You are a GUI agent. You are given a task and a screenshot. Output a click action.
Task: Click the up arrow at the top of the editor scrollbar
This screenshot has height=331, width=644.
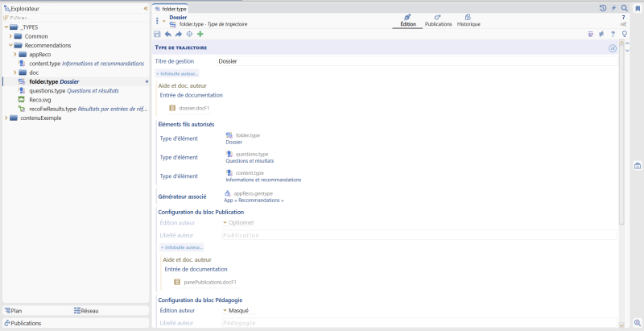pos(621,43)
